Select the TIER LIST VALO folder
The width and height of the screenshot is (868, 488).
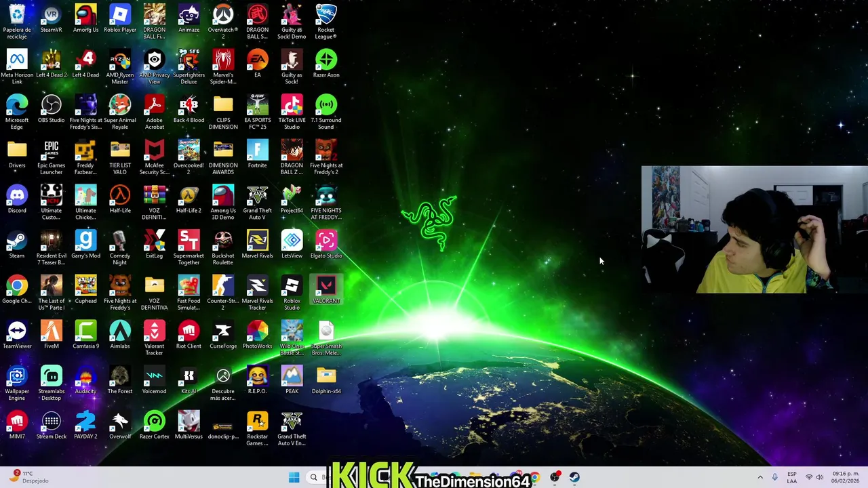pyautogui.click(x=120, y=157)
